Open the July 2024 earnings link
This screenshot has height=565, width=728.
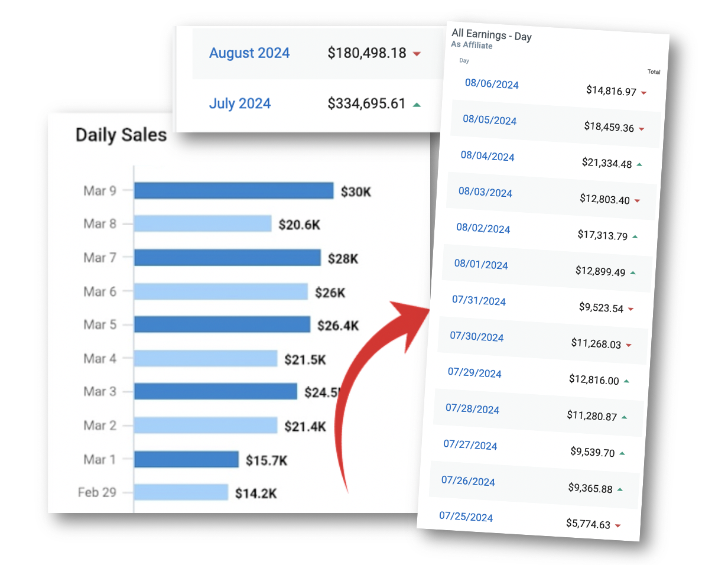[x=240, y=104]
